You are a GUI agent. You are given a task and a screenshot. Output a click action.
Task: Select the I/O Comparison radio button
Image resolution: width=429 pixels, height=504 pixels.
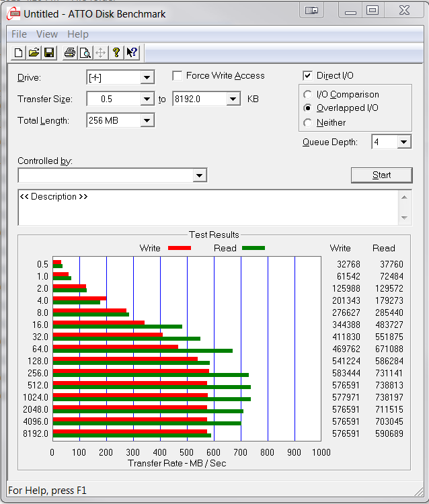pyautogui.click(x=308, y=95)
